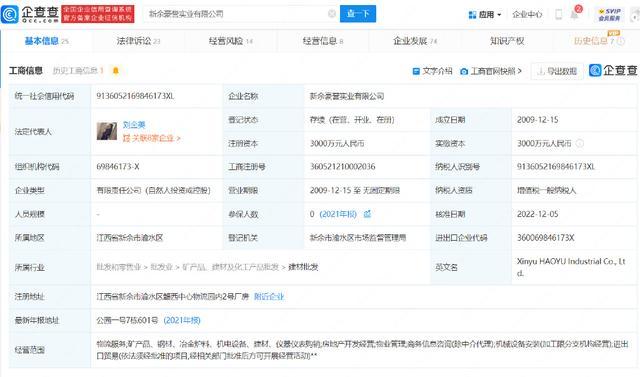This screenshot has height=377, width=640.
Task: Open the 企查查 logo at top left
Action: [30, 14]
